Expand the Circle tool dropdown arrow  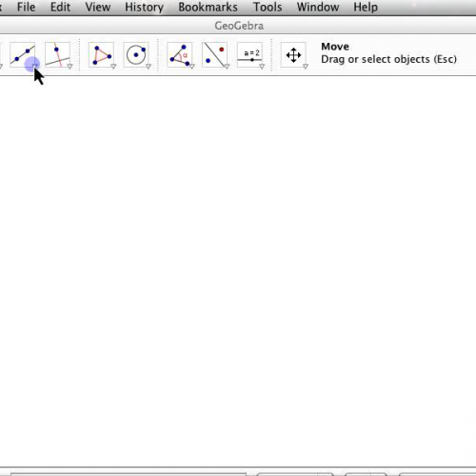(x=149, y=67)
